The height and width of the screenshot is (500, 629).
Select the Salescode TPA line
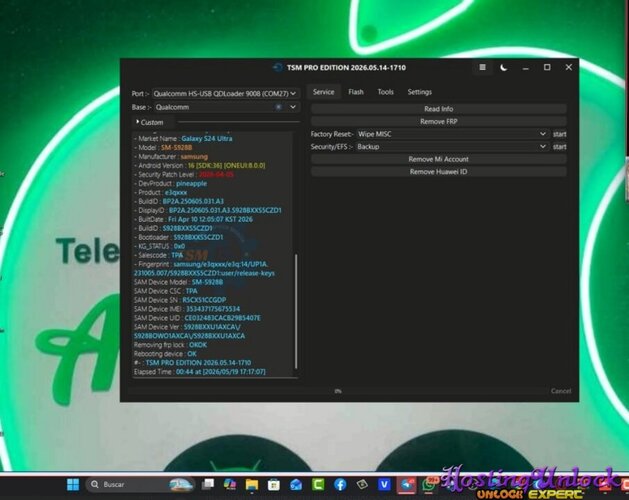click(x=158, y=255)
